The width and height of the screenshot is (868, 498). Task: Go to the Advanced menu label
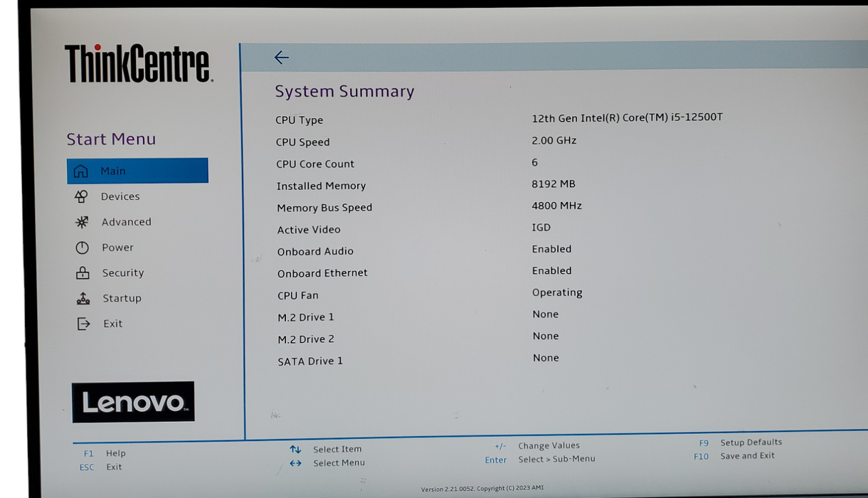(x=126, y=222)
